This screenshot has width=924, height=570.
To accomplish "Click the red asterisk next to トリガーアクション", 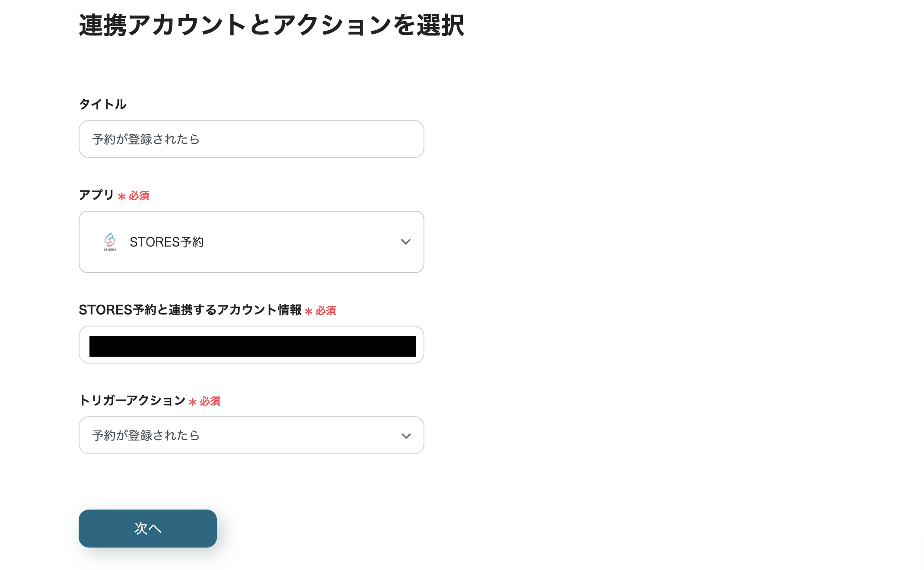I will point(192,401).
